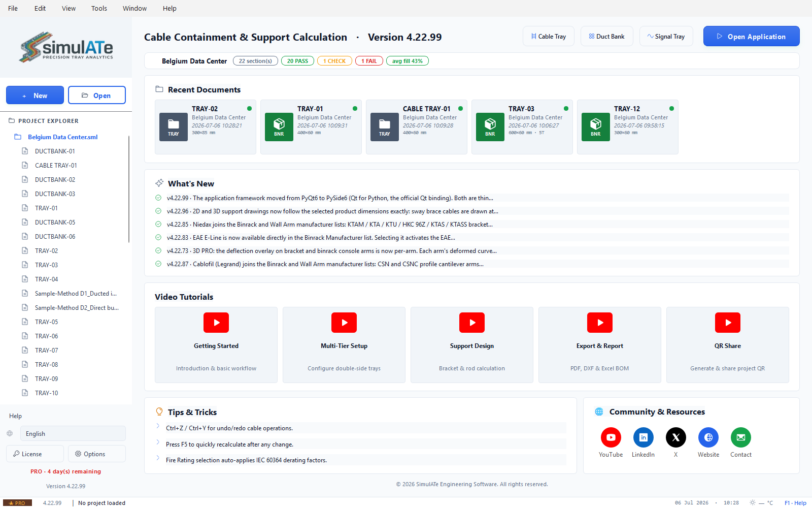The image size is (812, 508).
Task: Open the License button
Action: 35,454
